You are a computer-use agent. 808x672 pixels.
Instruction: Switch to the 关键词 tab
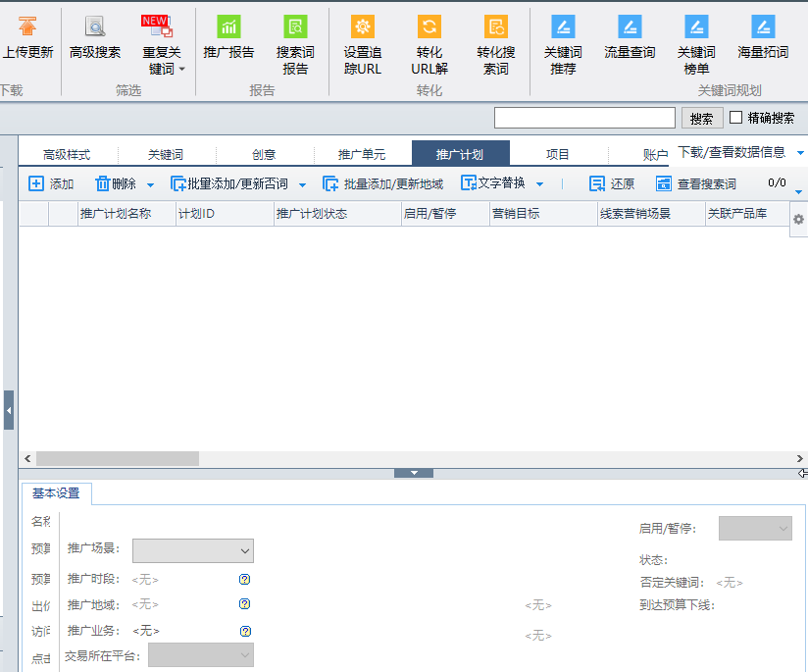[x=165, y=154]
